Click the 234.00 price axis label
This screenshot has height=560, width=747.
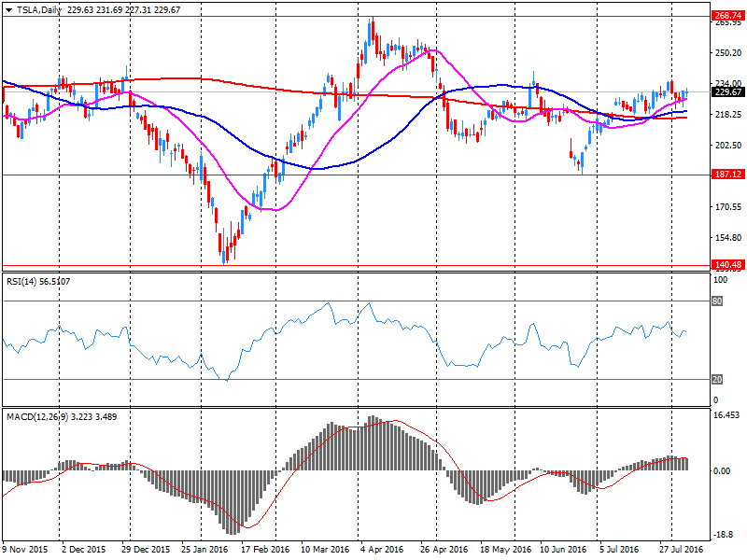[728, 83]
